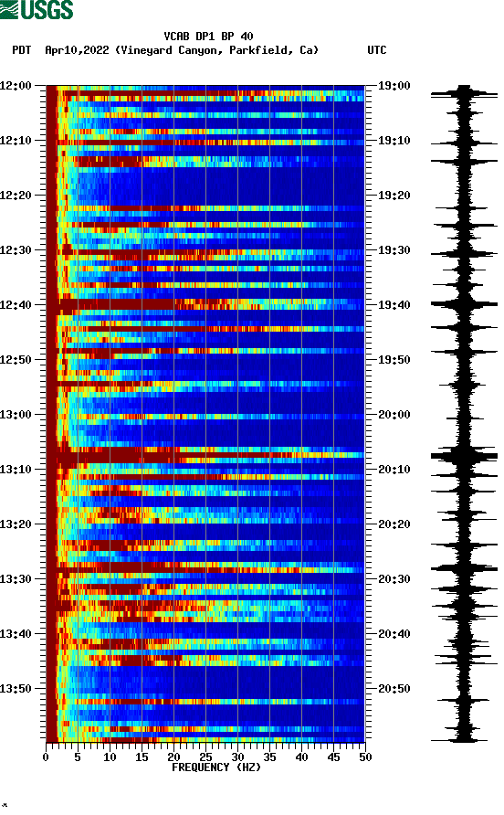Click the 'Apr10,2022' date text
The width and height of the screenshot is (504, 815).
[x=77, y=50]
